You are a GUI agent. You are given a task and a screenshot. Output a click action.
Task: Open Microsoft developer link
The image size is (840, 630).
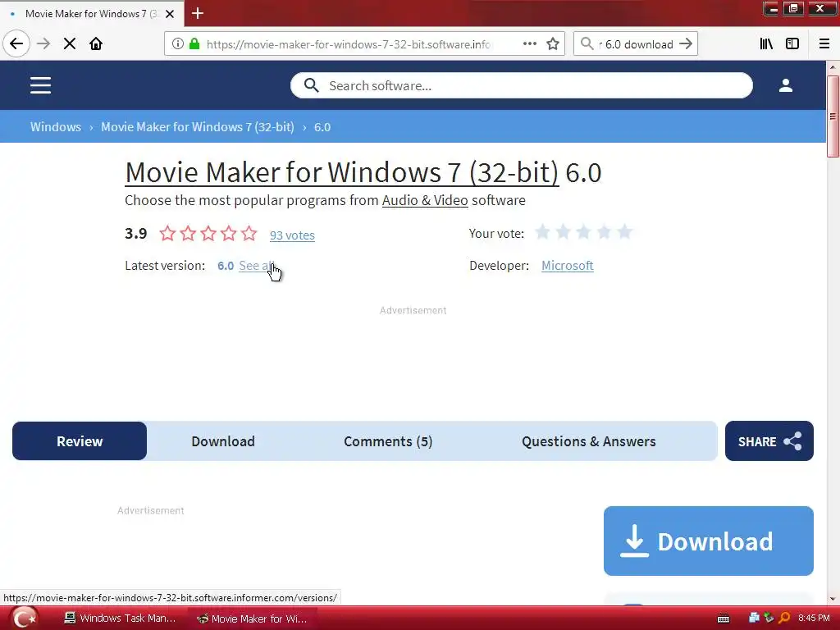tap(568, 266)
